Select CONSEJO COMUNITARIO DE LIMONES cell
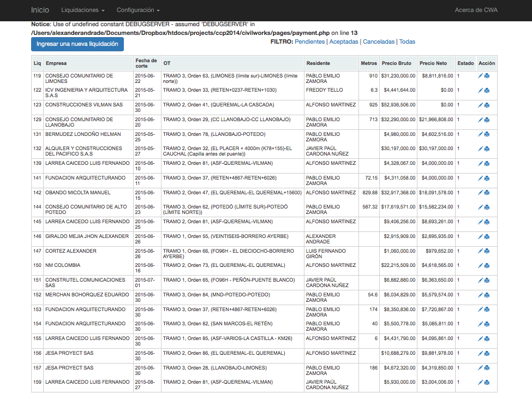This screenshot has height=399, width=532. pyautogui.click(x=88, y=79)
